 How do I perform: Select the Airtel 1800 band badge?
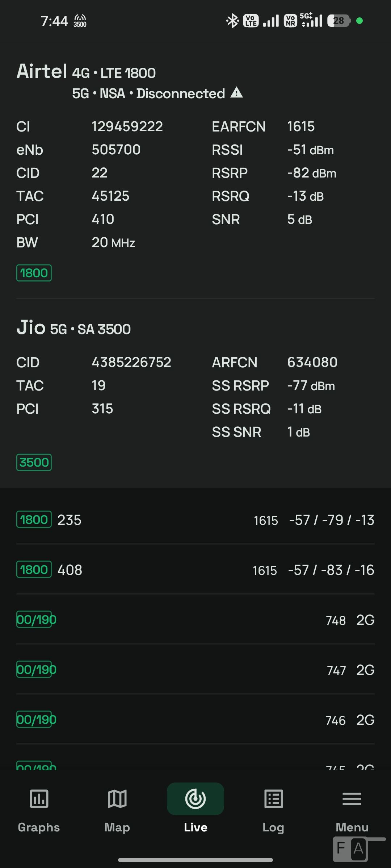[34, 273]
